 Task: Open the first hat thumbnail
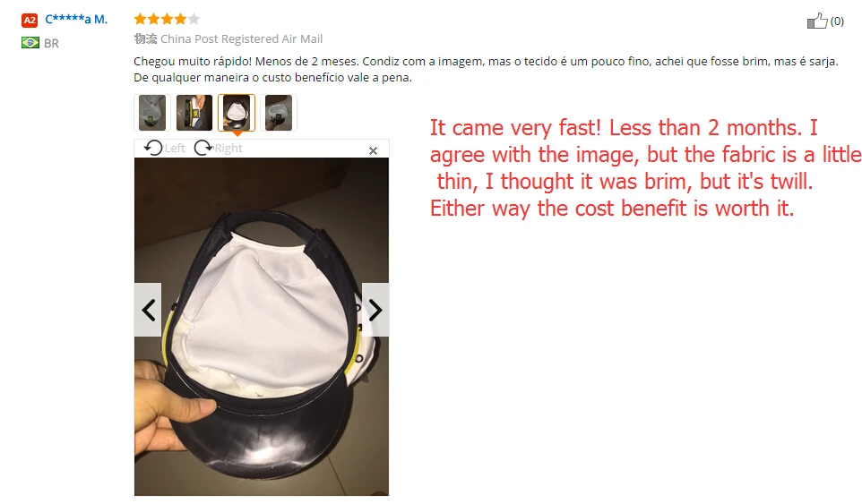point(152,113)
